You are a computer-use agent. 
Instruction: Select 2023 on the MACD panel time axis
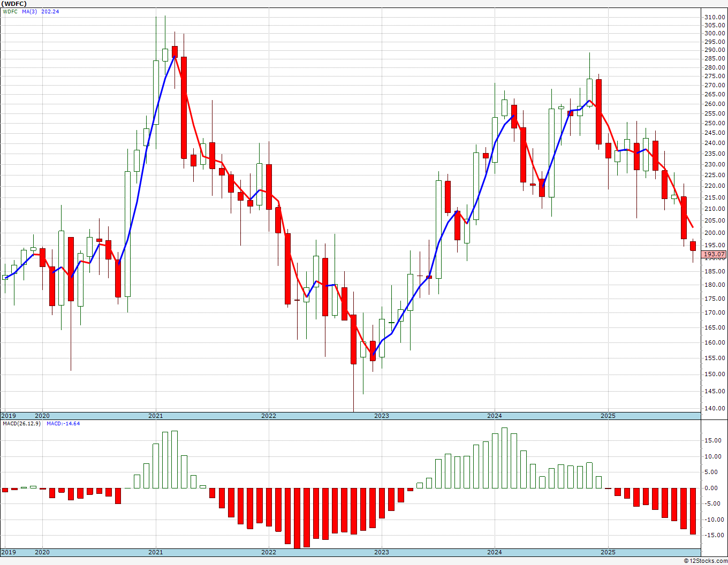coord(382,552)
